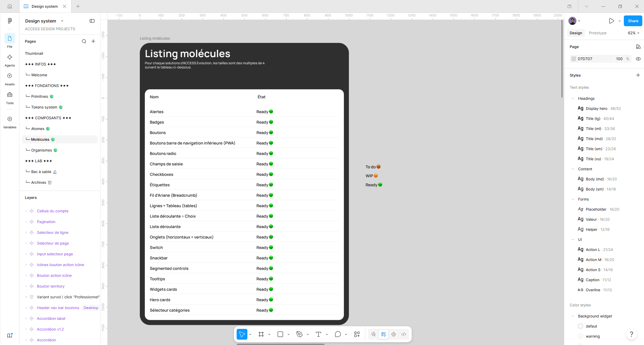Open the Design system file name dropdown
The width and height of the screenshot is (644, 345).
click(x=44, y=21)
